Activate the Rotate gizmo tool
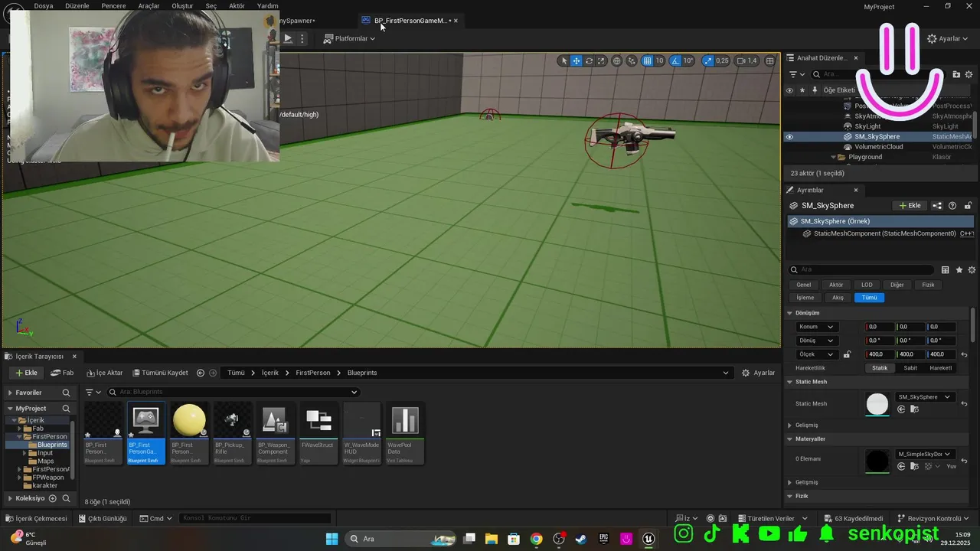The image size is (980, 551). pyautogui.click(x=589, y=60)
